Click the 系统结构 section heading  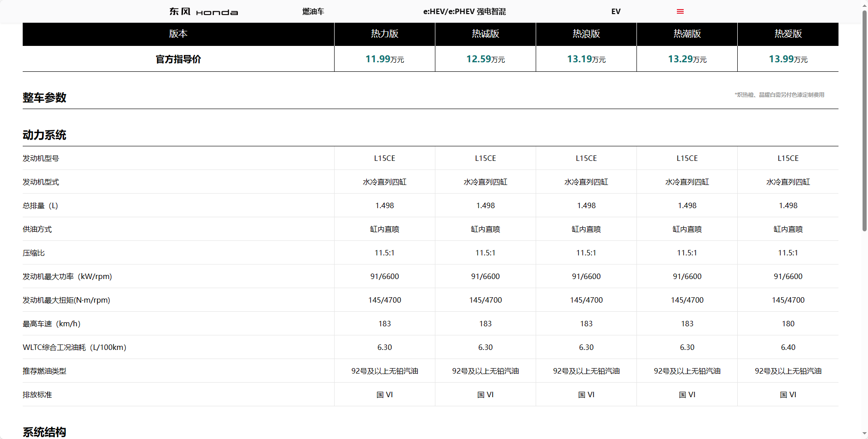44,432
